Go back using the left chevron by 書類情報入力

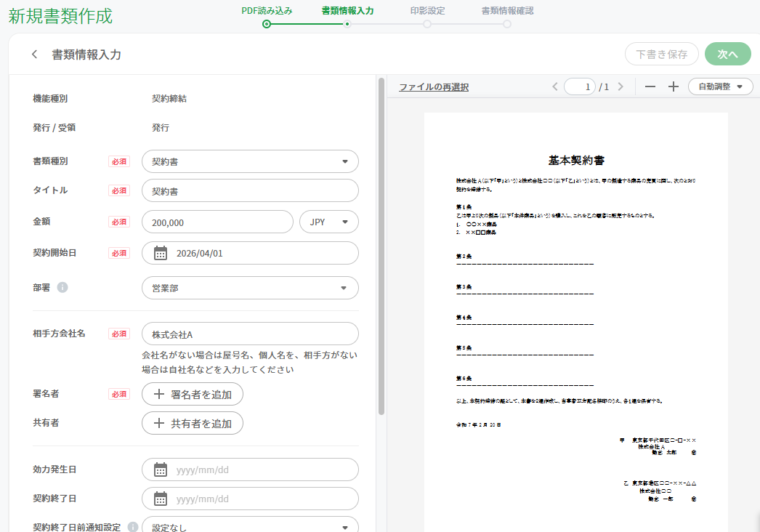(x=34, y=55)
